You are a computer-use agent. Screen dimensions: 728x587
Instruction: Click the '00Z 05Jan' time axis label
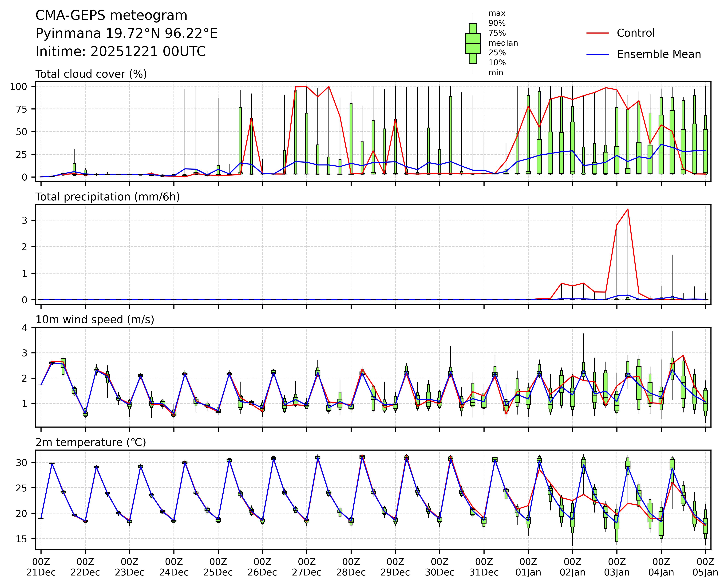click(705, 567)
